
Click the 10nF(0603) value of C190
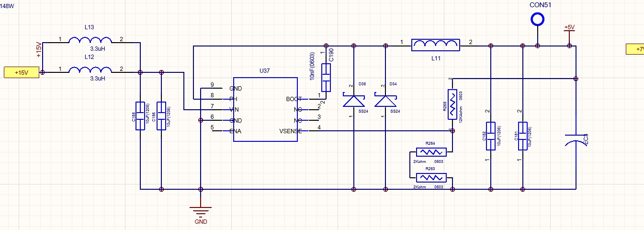coord(312,66)
